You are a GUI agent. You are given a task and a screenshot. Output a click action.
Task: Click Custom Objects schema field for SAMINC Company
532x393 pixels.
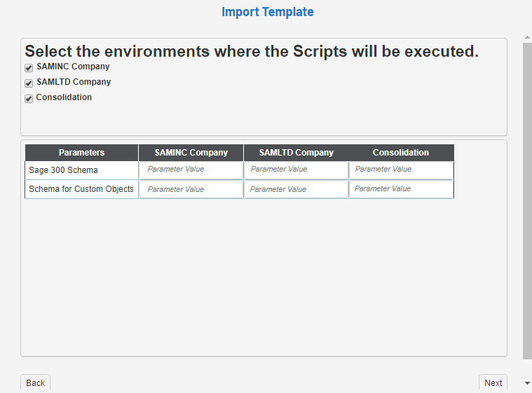pos(191,189)
